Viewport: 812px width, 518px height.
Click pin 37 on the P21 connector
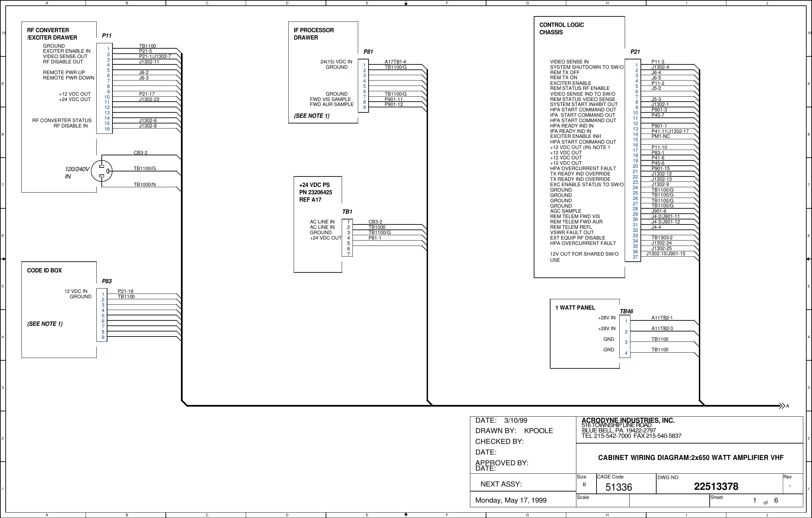[x=635, y=257]
